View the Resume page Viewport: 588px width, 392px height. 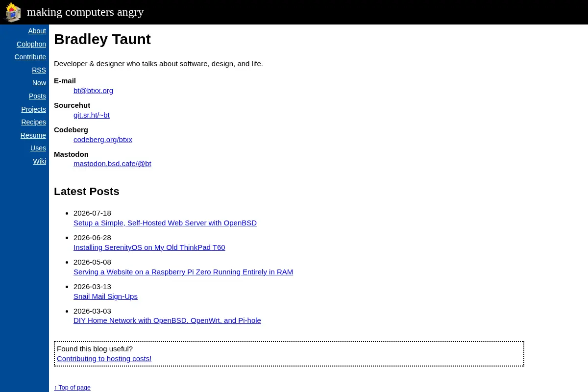[x=33, y=135]
